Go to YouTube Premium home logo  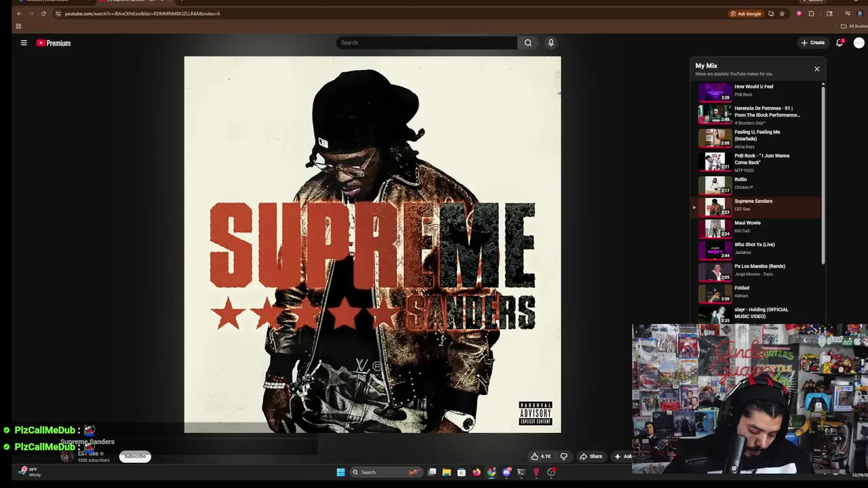click(54, 43)
